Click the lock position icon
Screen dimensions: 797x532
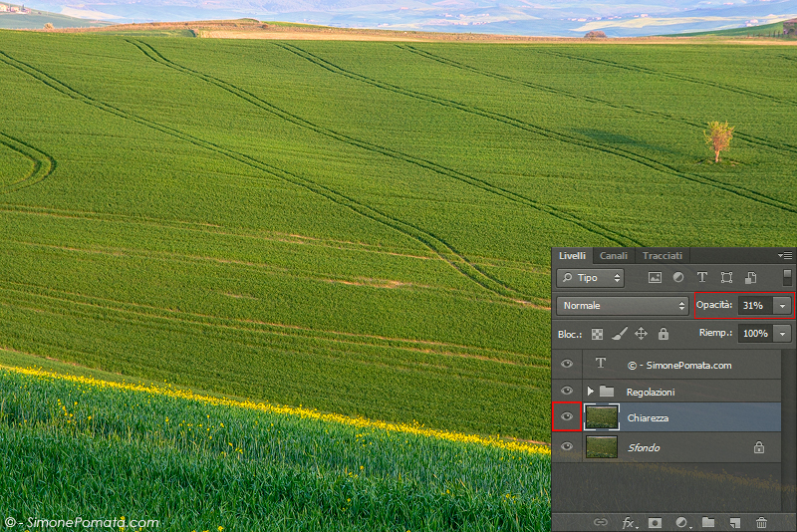click(x=641, y=334)
